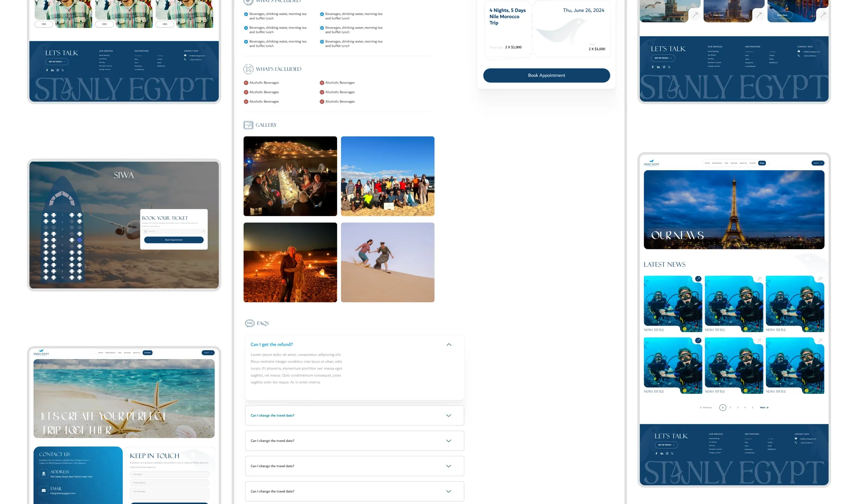Collapse the 'Can I get the refund?' FAQ

(x=449, y=345)
